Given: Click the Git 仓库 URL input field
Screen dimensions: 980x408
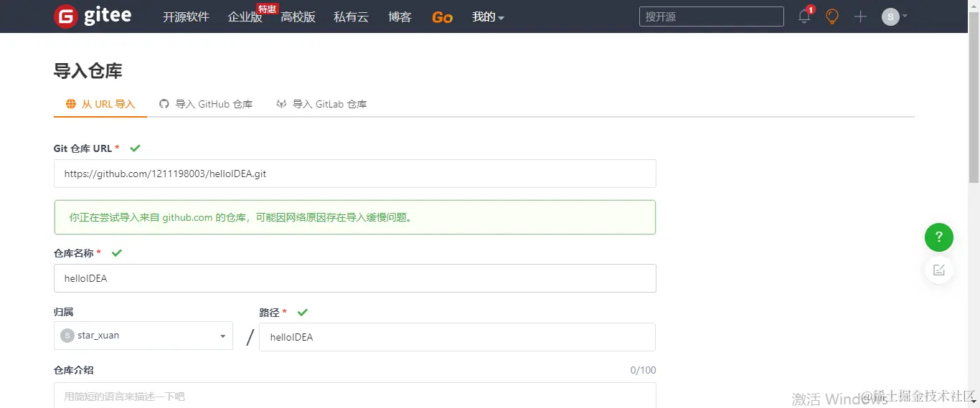Looking at the screenshot, I should (355, 174).
